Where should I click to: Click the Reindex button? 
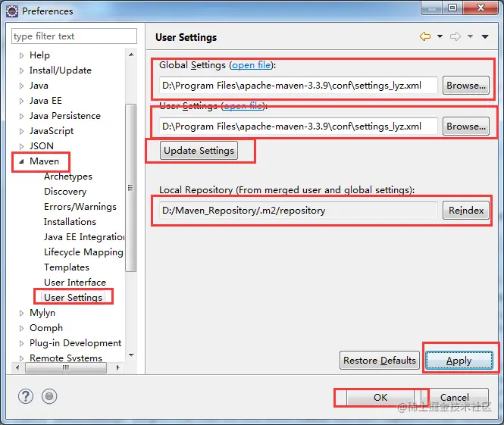point(466,211)
